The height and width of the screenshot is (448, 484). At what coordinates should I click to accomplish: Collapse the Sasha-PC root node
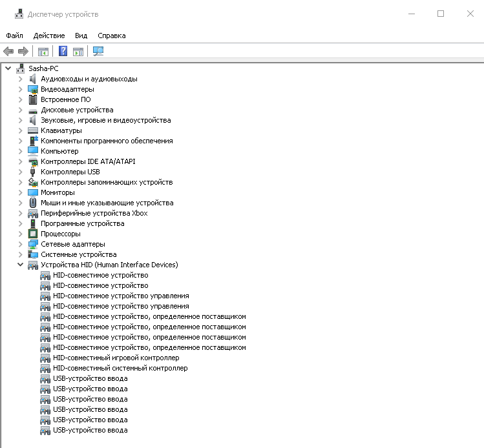pos(8,68)
